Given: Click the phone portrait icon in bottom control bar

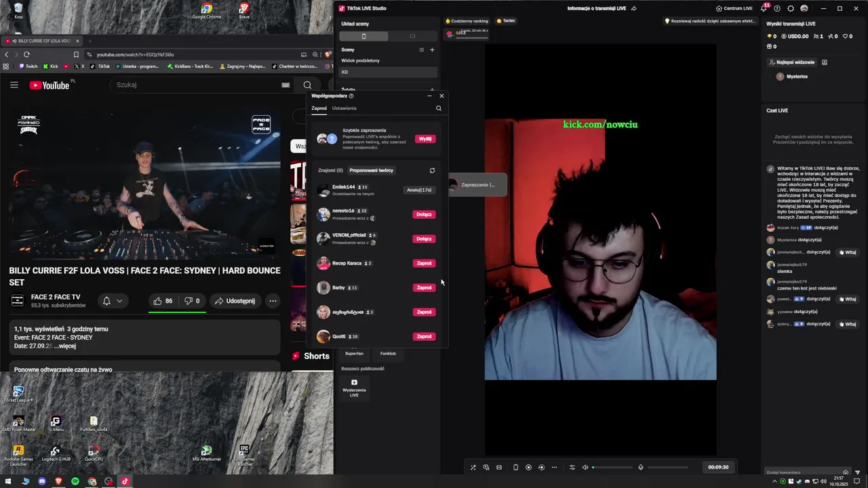Looking at the screenshot, I should tap(515, 467).
